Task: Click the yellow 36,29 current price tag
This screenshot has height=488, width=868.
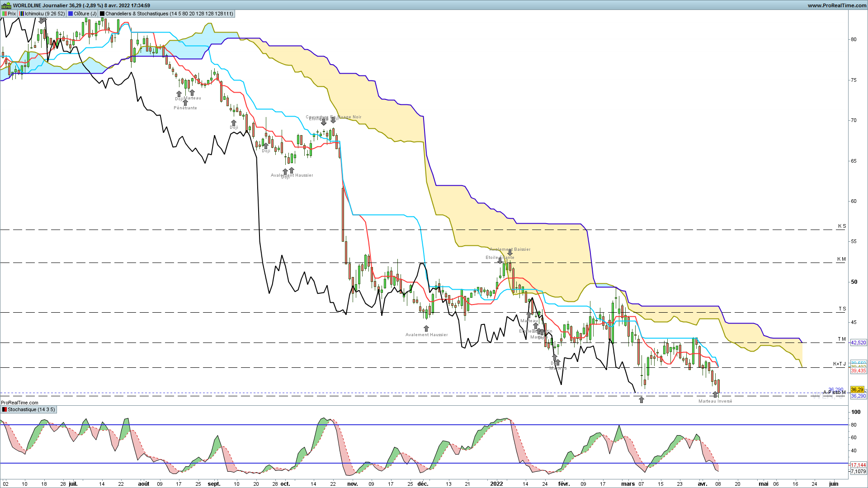Action: click(857, 389)
